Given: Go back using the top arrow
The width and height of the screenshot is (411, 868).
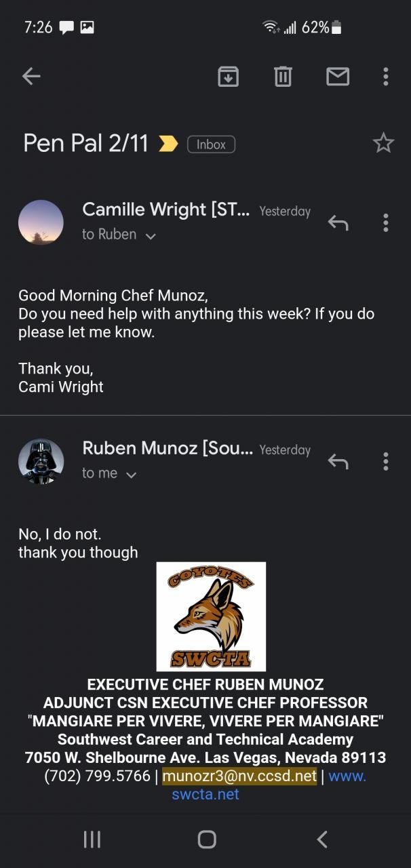Looking at the screenshot, I should pos(31,77).
